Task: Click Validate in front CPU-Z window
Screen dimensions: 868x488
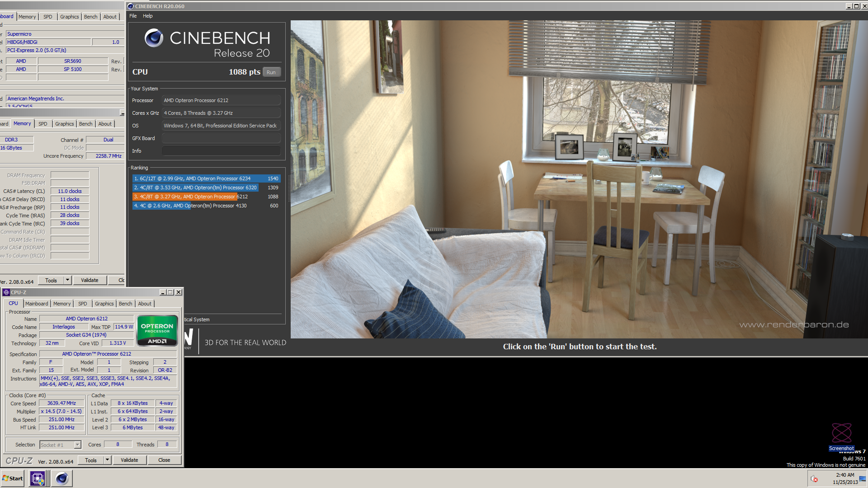Action: pyautogui.click(x=129, y=460)
